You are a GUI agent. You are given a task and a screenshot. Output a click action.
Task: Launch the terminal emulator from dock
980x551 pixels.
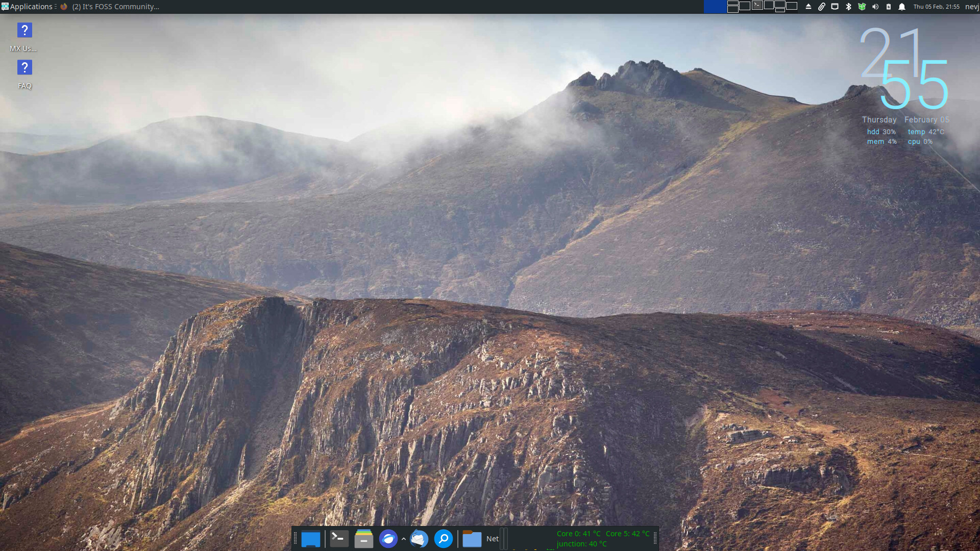coord(339,539)
